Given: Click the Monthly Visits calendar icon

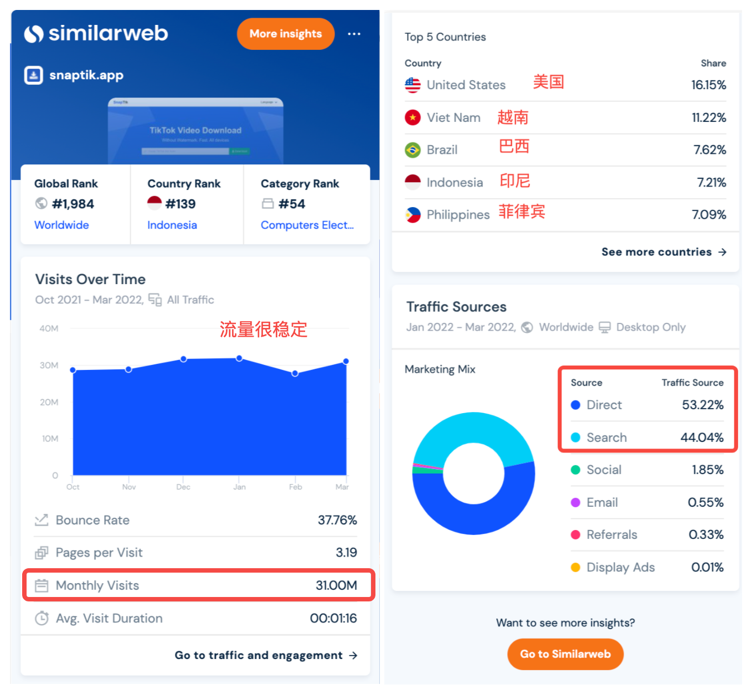Looking at the screenshot, I should (x=42, y=585).
